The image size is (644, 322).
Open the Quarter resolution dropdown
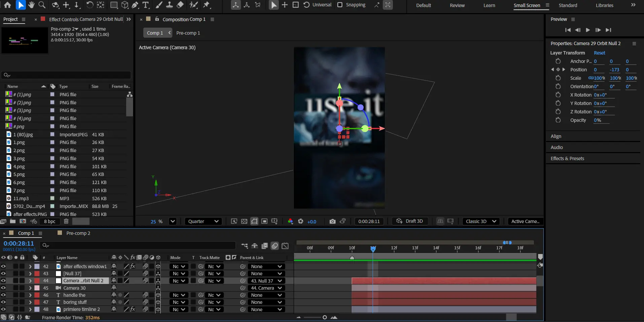pyautogui.click(x=203, y=221)
